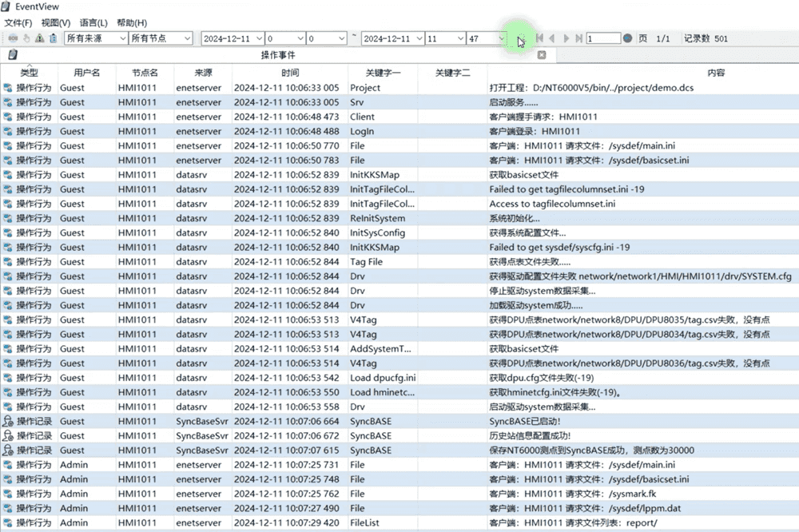Click user icon of 保存NT6000测点 record
Image resolution: width=799 pixels, height=532 pixels.
pyautogui.click(x=8, y=451)
